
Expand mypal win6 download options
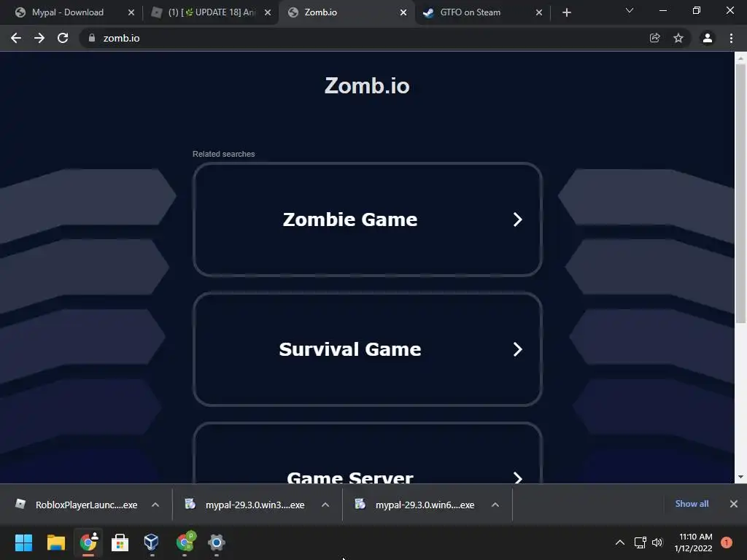click(x=495, y=505)
